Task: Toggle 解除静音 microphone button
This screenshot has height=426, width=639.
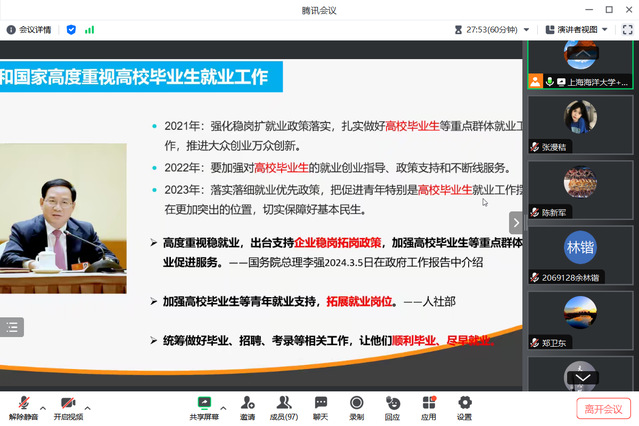Action: [22, 406]
